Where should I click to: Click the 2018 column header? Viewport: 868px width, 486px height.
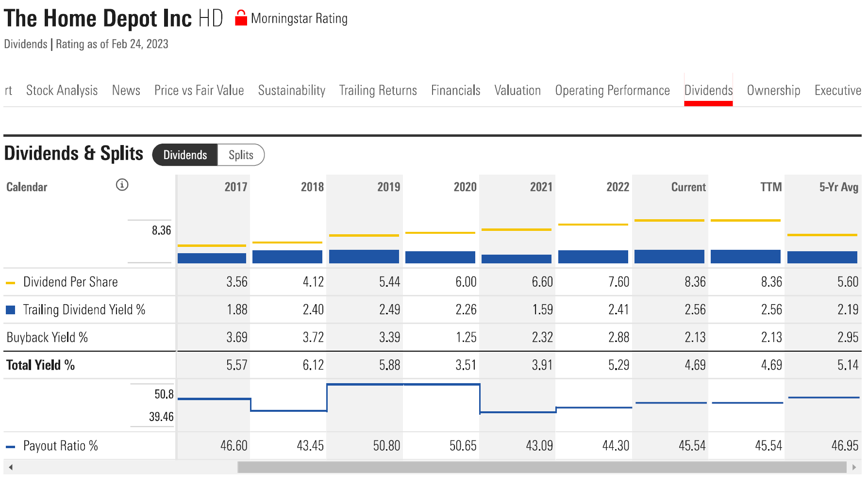click(312, 187)
